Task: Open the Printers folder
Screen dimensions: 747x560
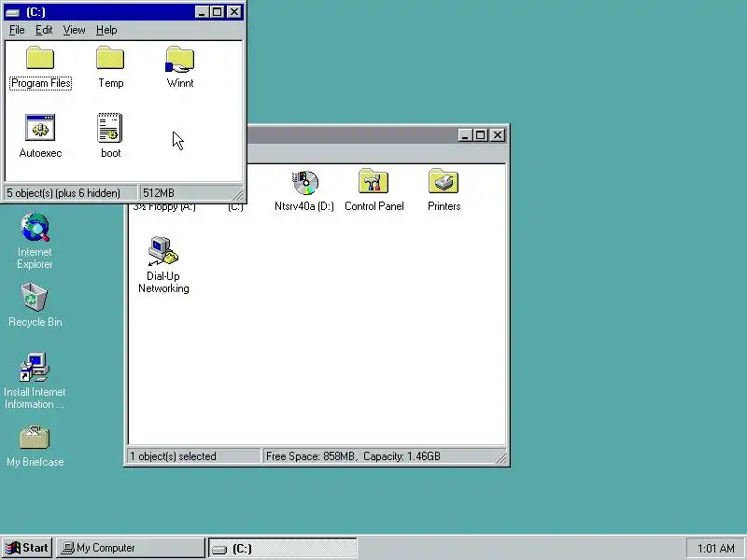Action: [444, 190]
